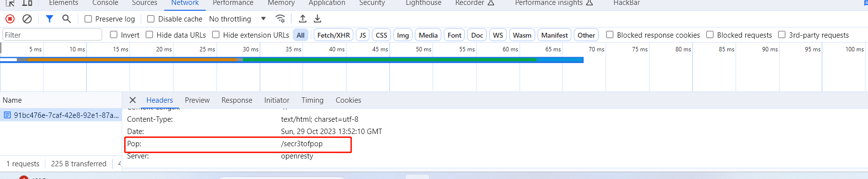Switch to the Timing tab
The image size is (868, 179).
click(312, 100)
